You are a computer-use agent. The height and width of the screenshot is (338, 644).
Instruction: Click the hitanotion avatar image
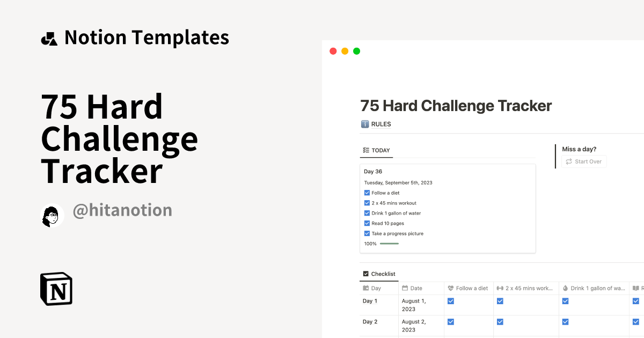[52, 215]
